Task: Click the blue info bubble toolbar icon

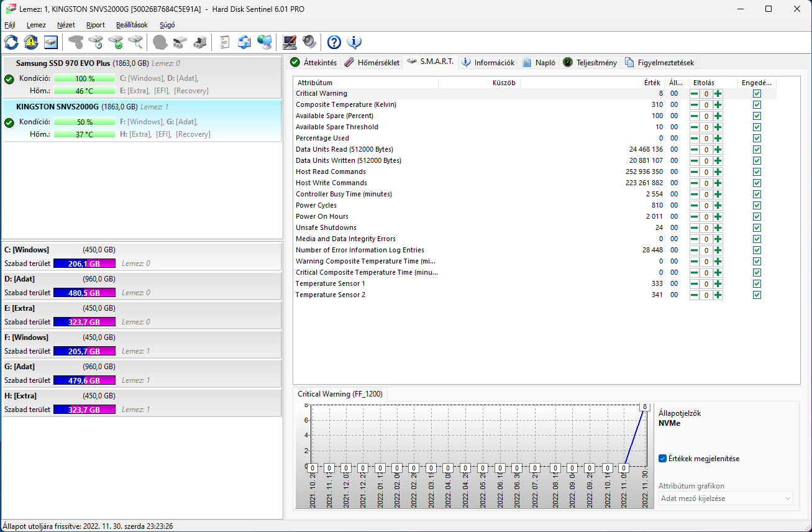Action: coord(354,42)
